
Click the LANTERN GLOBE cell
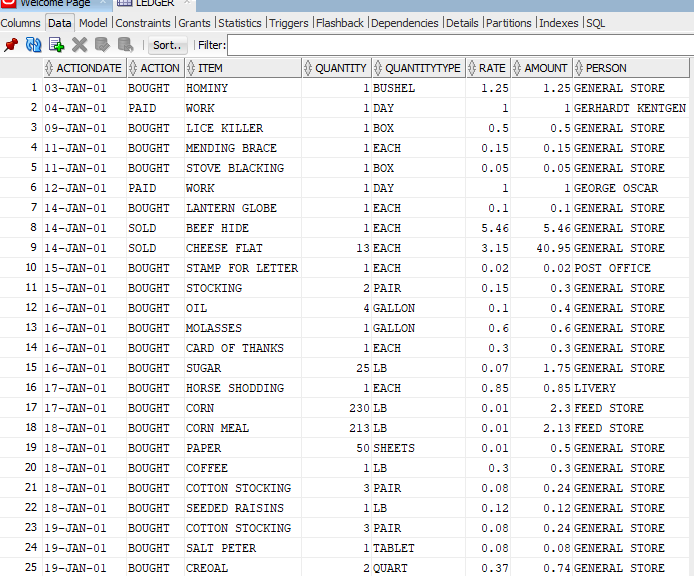tap(243, 208)
